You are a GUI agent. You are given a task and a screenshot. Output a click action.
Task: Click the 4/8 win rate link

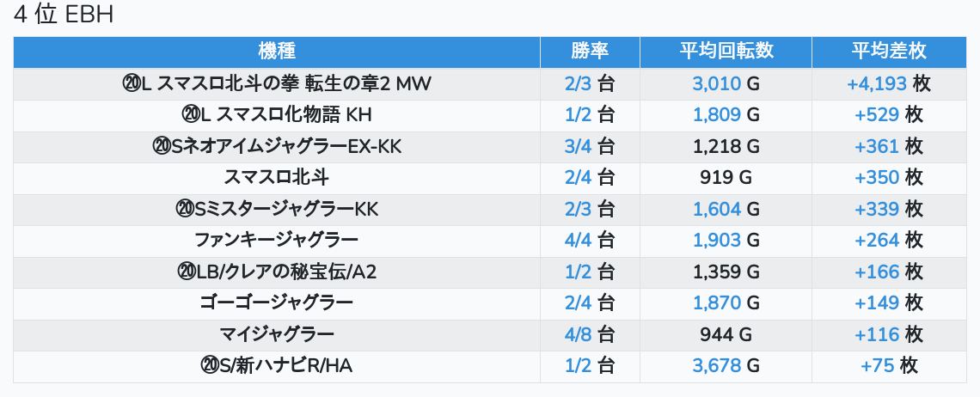point(579,335)
